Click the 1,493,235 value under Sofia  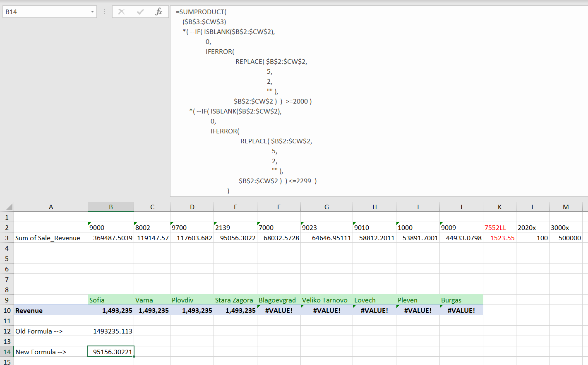111,310
